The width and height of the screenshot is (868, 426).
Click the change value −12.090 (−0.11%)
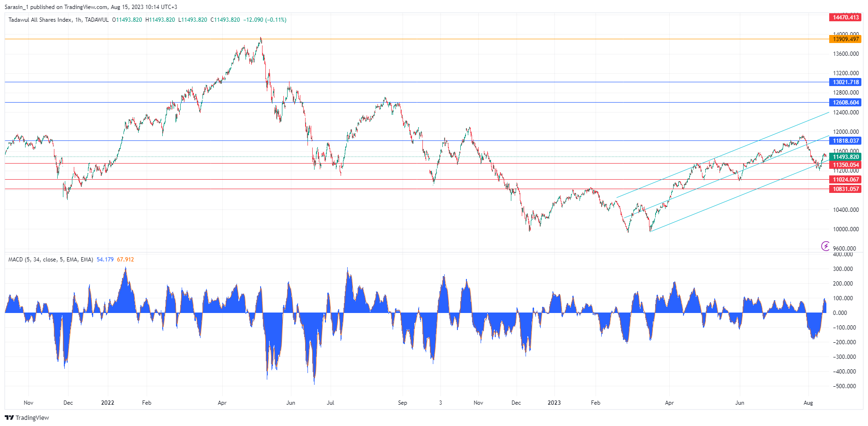point(265,20)
